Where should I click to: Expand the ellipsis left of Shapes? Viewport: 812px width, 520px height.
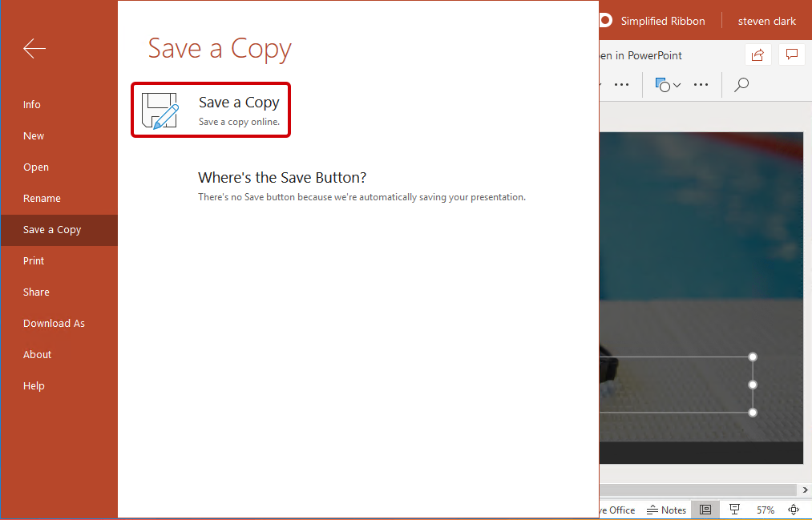tap(621, 84)
